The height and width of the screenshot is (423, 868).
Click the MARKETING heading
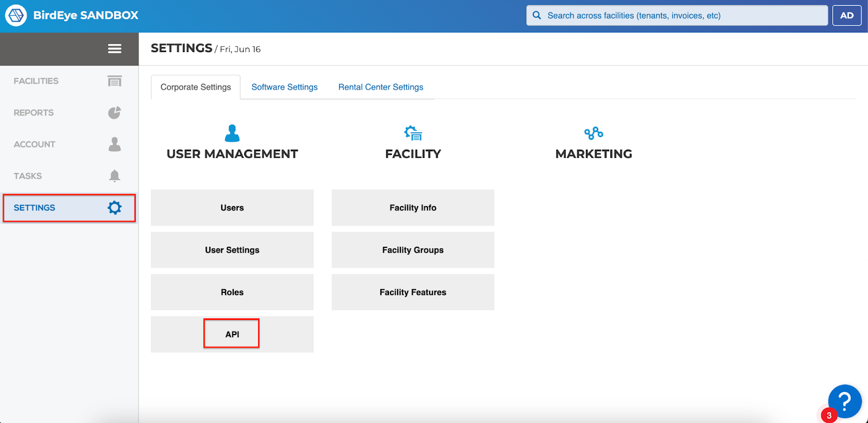[593, 154]
